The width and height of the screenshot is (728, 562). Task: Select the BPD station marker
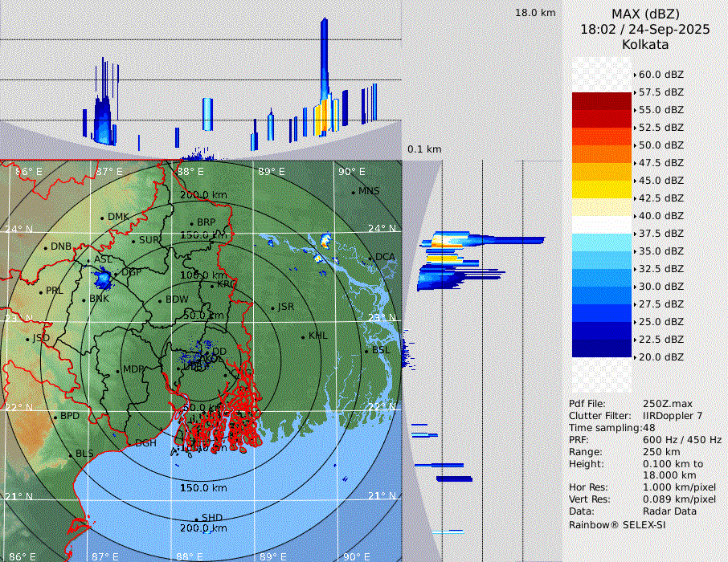coord(55,417)
